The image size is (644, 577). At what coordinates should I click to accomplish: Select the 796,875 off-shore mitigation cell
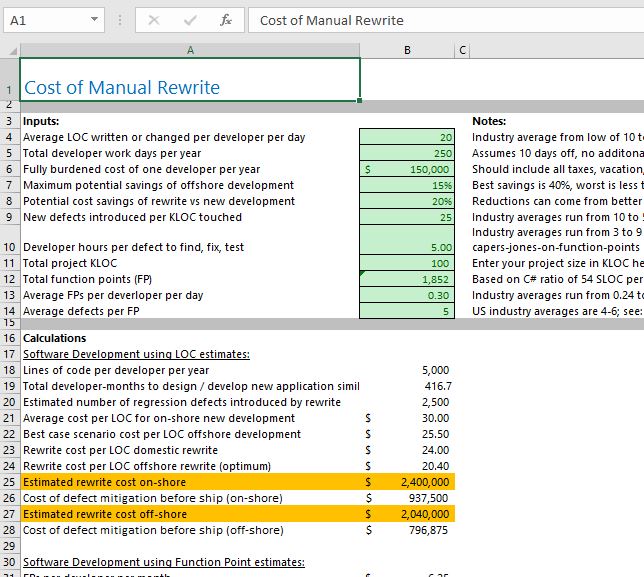[407, 530]
